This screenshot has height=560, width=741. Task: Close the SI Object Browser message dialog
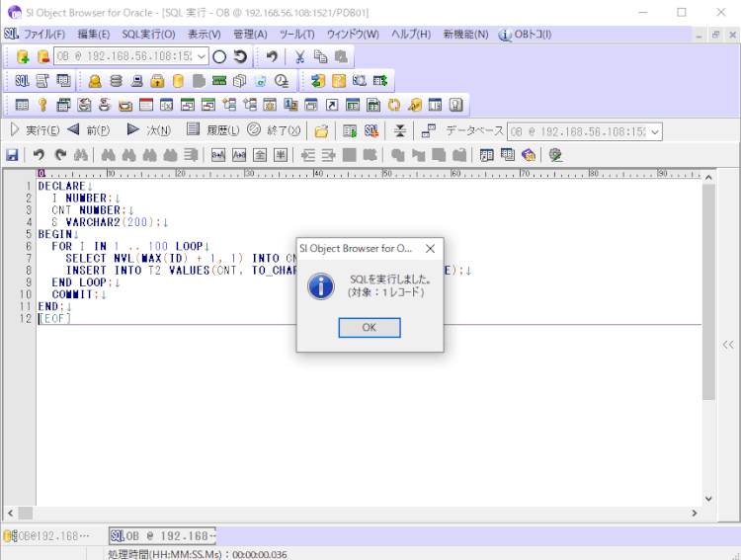coord(430,249)
